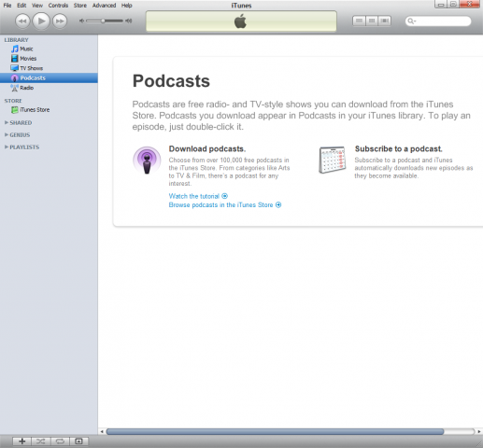This screenshot has height=448, width=483.
Task: Close the iTunes window
Action: tap(470, 4)
